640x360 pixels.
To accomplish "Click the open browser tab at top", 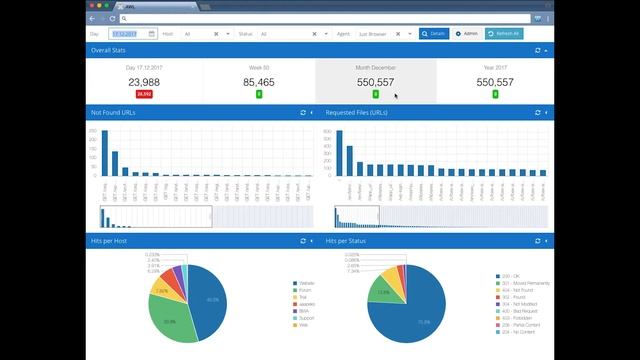I will (155, 7).
